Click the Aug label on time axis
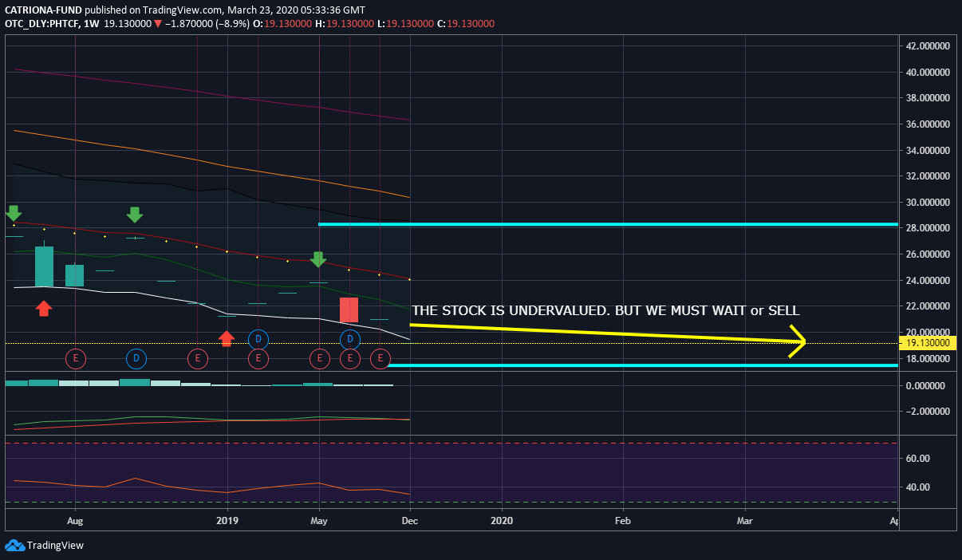 (x=75, y=520)
